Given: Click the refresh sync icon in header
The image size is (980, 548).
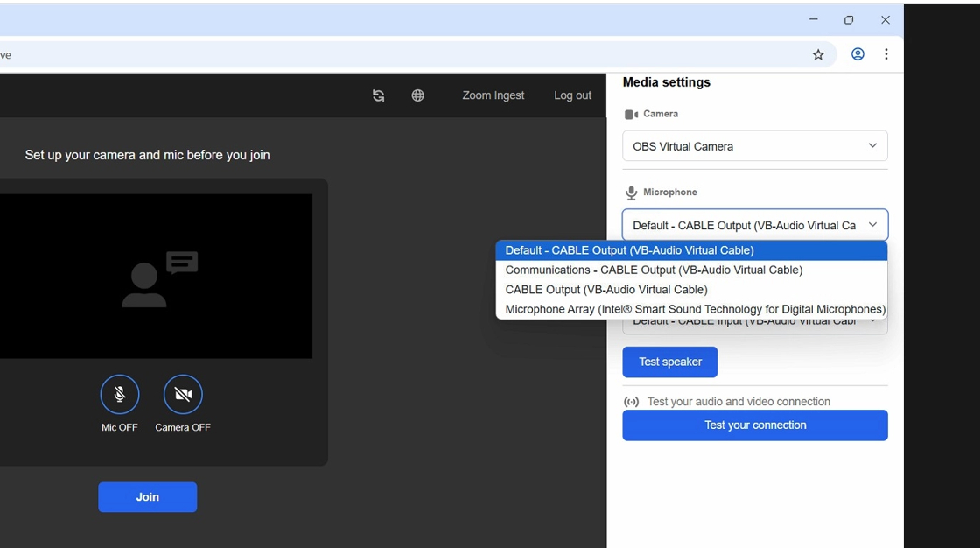Looking at the screenshot, I should click(378, 95).
